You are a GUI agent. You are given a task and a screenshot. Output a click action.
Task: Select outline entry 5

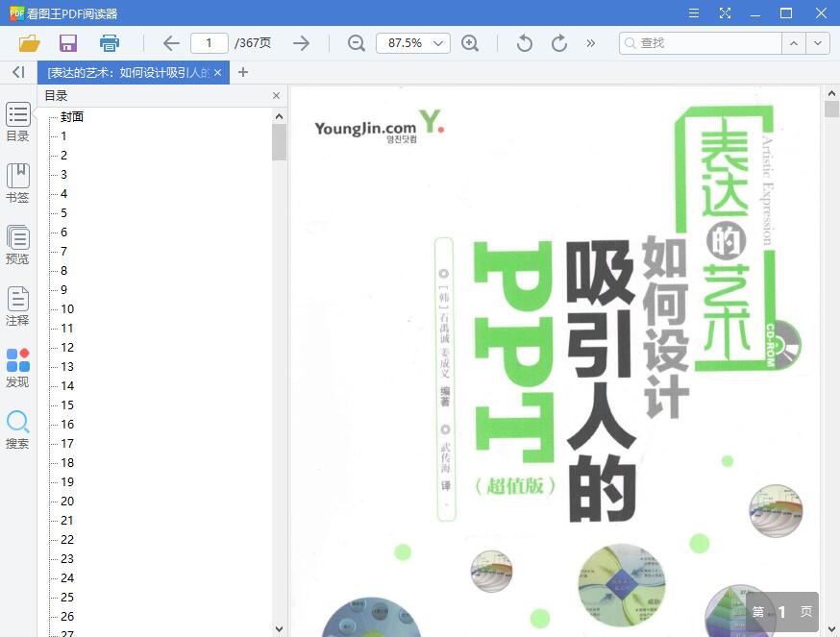point(63,212)
